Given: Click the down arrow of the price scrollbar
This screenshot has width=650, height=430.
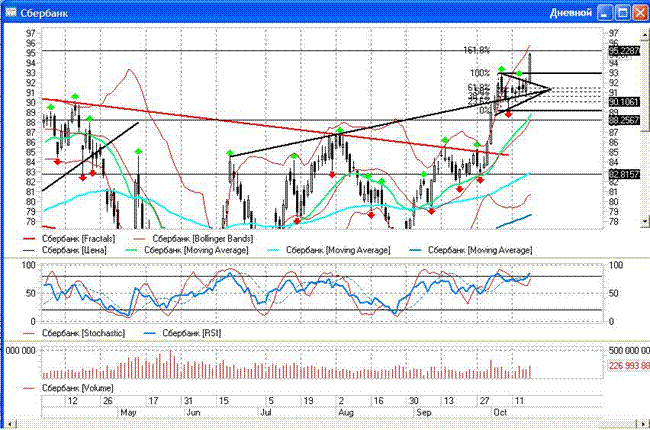Looking at the screenshot, I should tap(645, 221).
